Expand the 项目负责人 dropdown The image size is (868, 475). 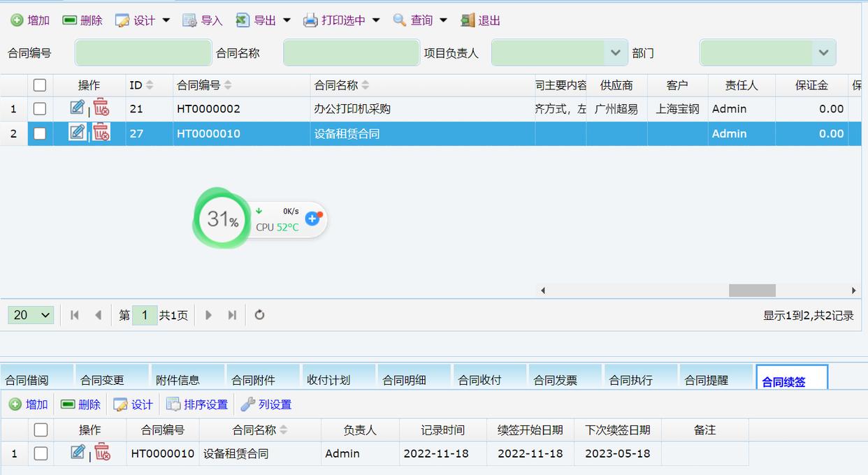615,53
